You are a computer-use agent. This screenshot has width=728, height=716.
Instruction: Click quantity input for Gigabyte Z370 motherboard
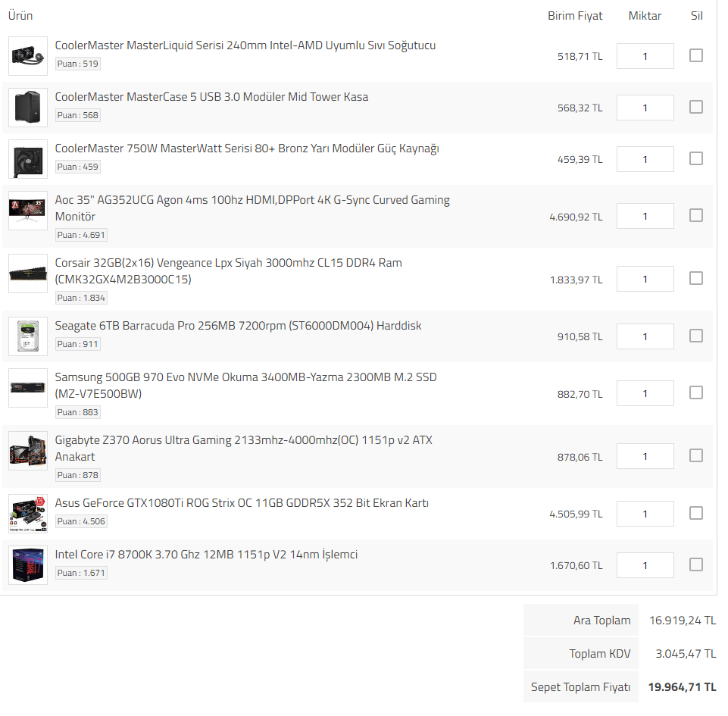645,456
